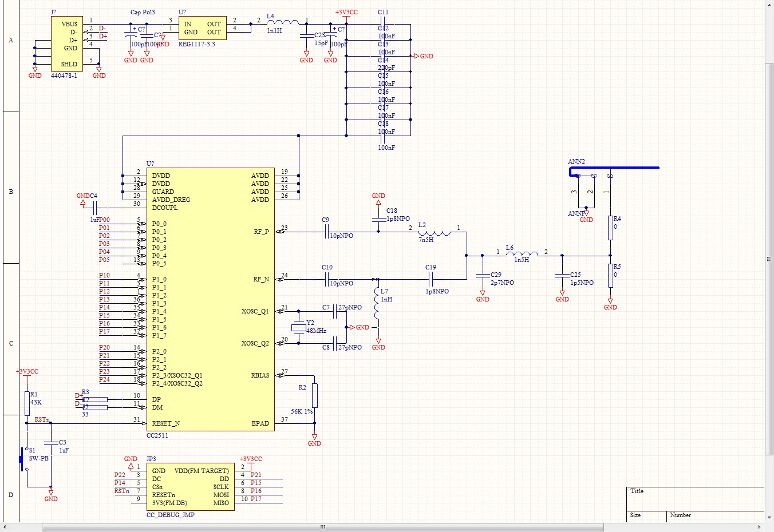Select resistor R4 symbol
Screen dimensions: 774x532
coord(610,228)
